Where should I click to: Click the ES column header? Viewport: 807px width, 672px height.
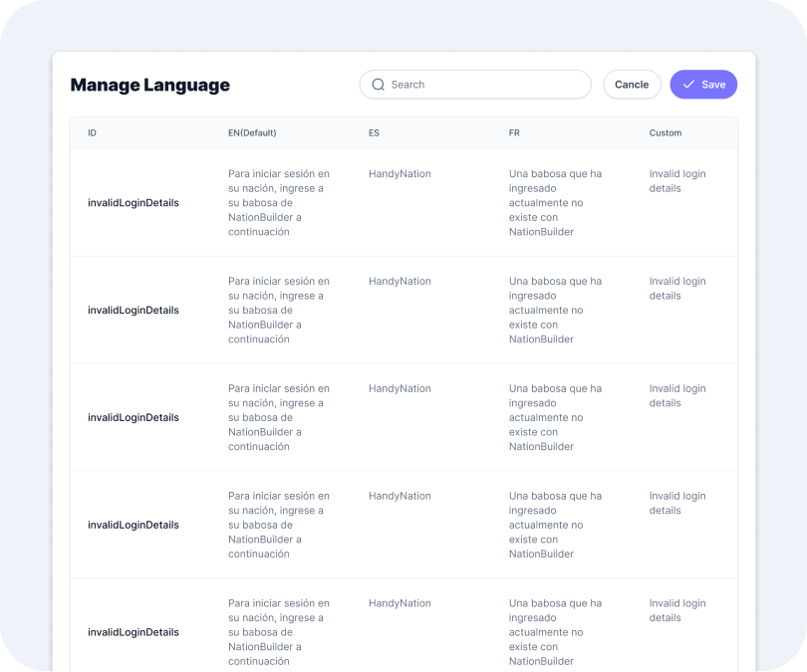374,133
